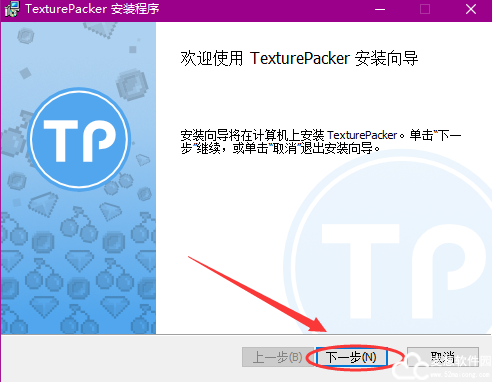Click the heading 欢迎使用 TexturePacker 安装向导
The height and width of the screenshot is (382, 492).
tap(299, 59)
